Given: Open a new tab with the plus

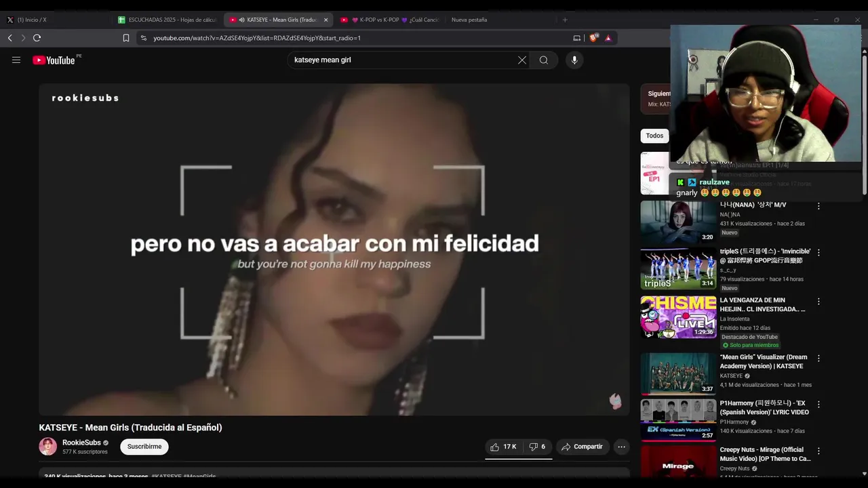Looking at the screenshot, I should click(565, 20).
